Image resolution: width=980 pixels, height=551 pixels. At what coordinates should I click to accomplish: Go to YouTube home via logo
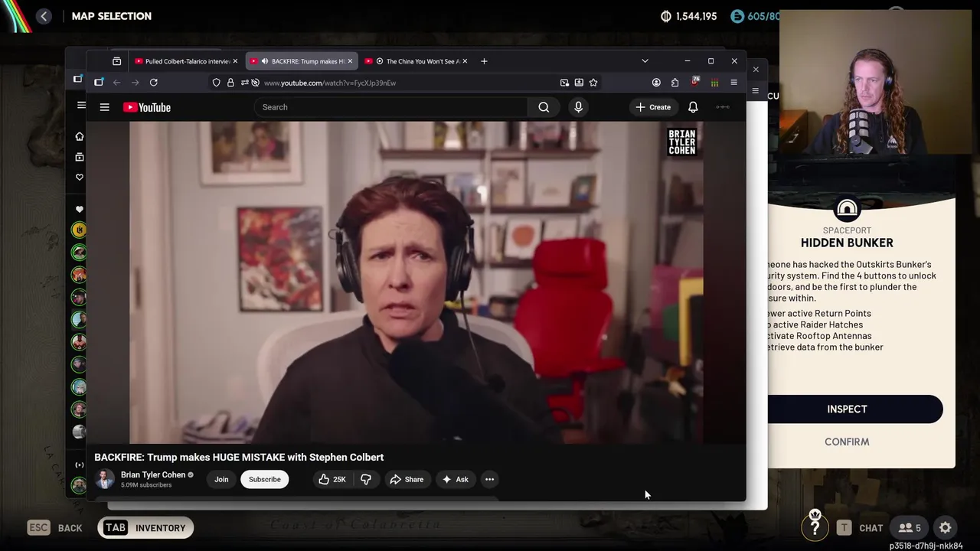point(147,107)
